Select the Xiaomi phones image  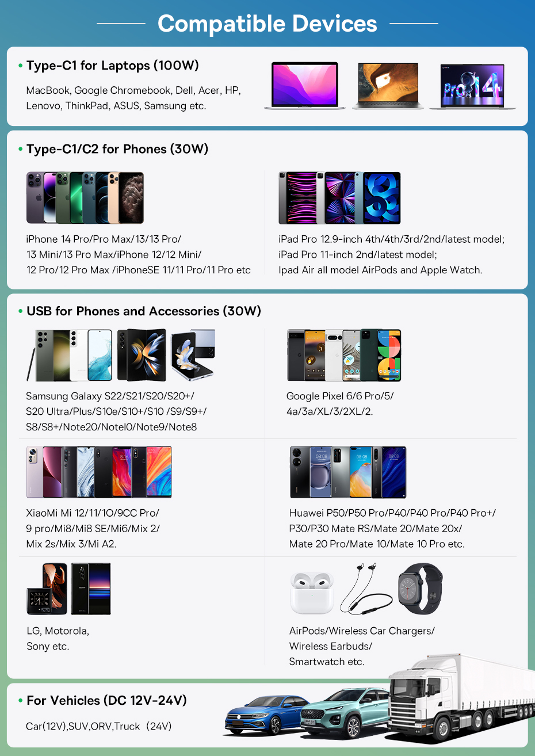99,472
